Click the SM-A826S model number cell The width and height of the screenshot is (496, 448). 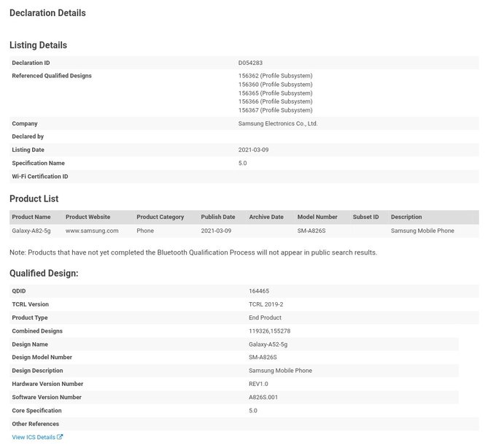point(311,231)
